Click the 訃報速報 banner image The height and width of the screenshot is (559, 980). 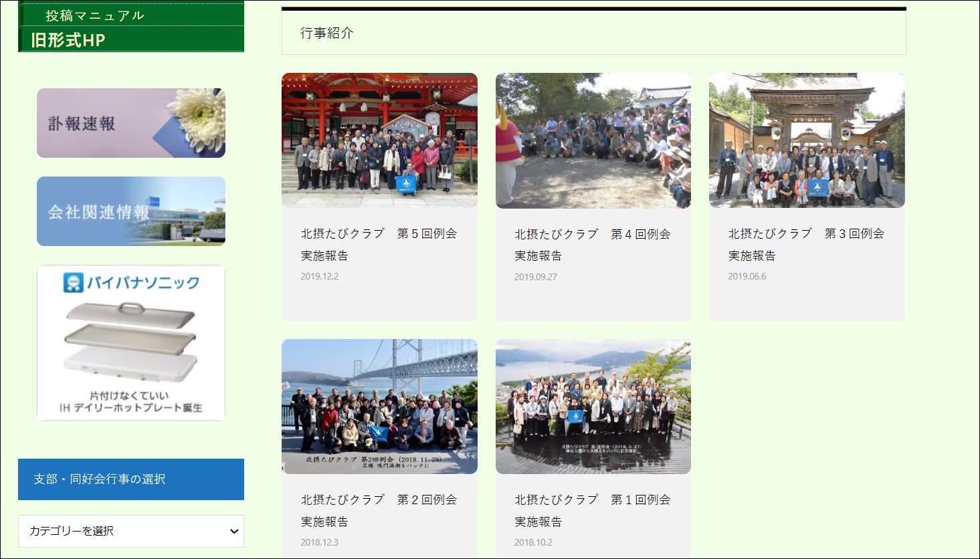tap(130, 123)
